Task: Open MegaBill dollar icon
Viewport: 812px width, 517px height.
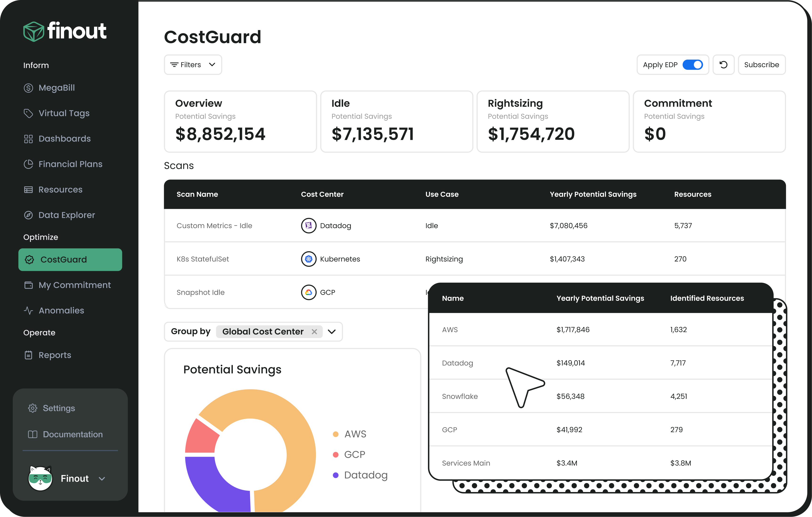Action: click(x=28, y=88)
